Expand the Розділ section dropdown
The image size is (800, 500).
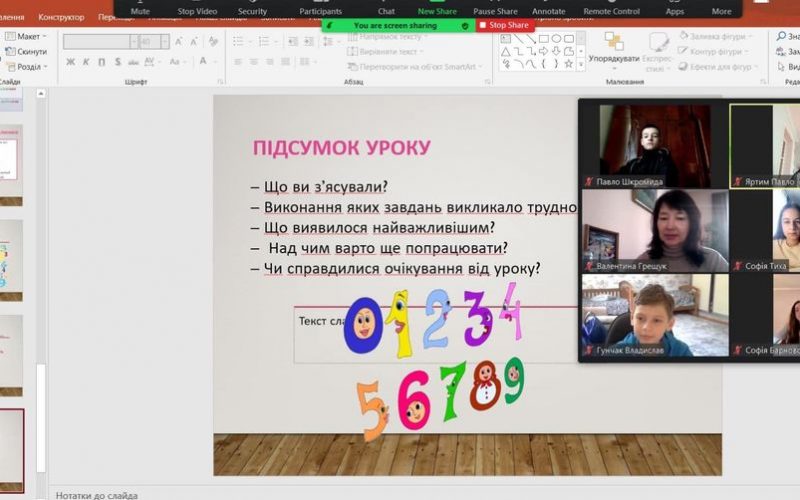tap(28, 66)
